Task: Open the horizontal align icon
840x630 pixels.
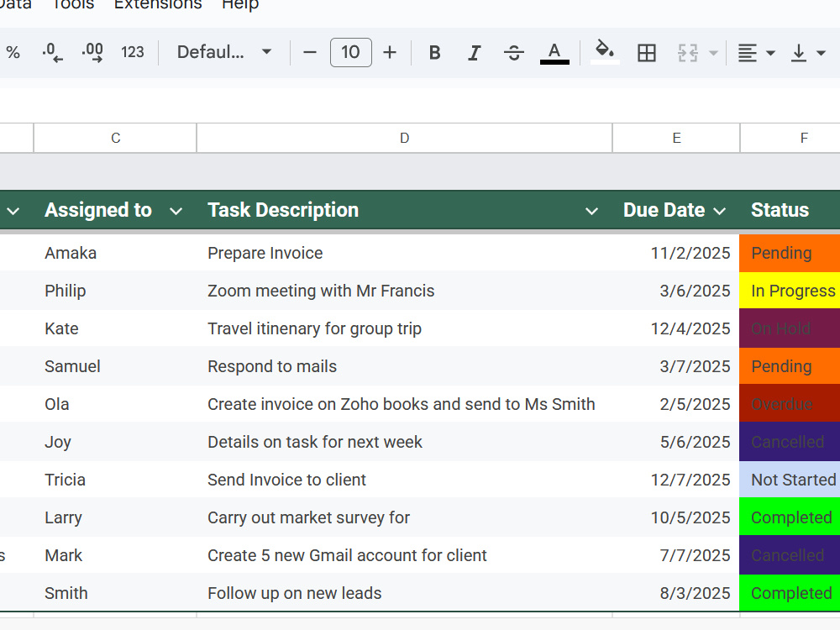Action: click(x=748, y=52)
